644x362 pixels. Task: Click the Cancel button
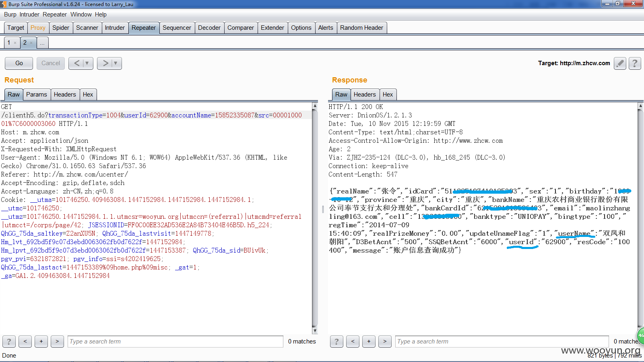point(51,63)
